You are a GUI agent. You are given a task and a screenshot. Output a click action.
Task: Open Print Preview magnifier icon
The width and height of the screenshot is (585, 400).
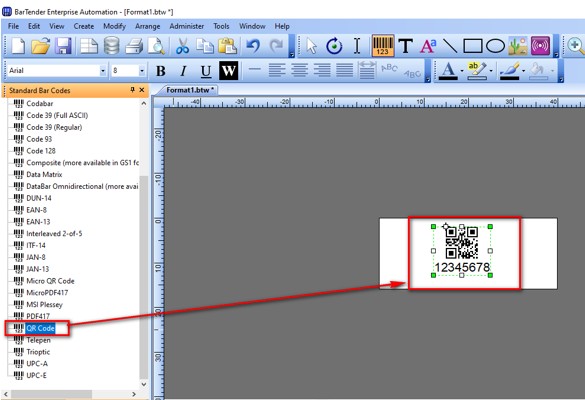156,46
